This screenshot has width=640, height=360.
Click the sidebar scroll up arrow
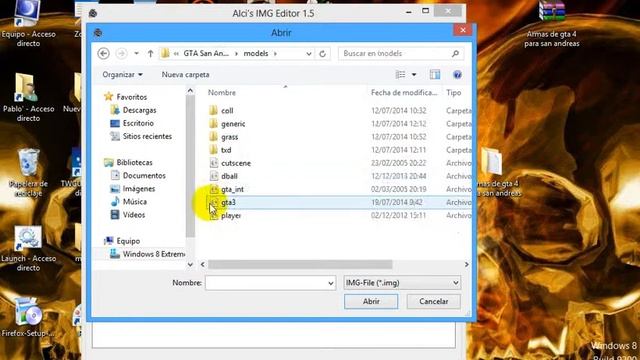(190, 91)
